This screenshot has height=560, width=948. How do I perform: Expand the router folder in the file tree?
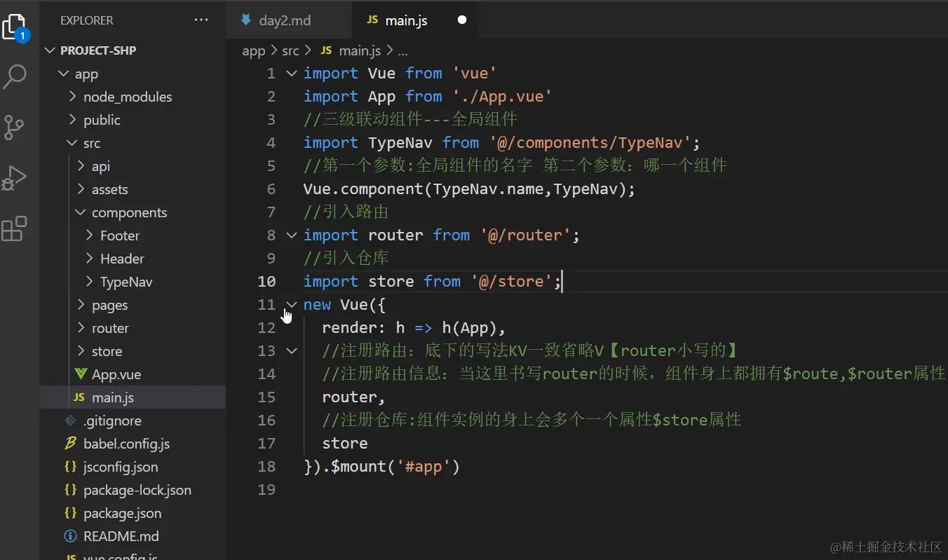(x=111, y=328)
